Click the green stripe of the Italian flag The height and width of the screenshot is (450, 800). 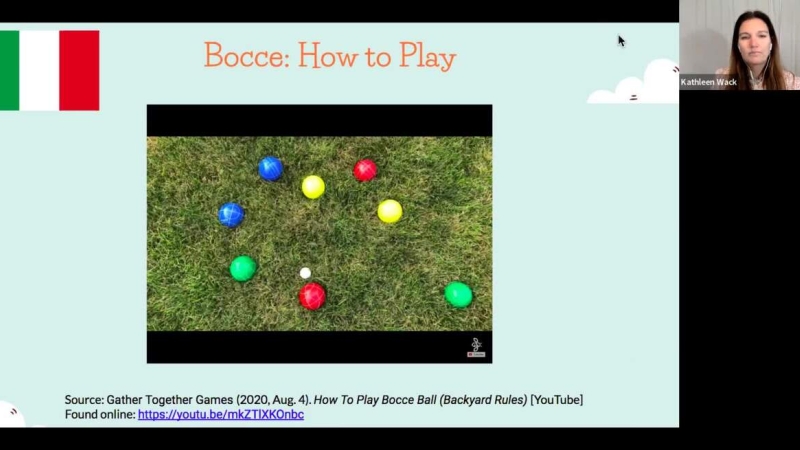pos(10,70)
